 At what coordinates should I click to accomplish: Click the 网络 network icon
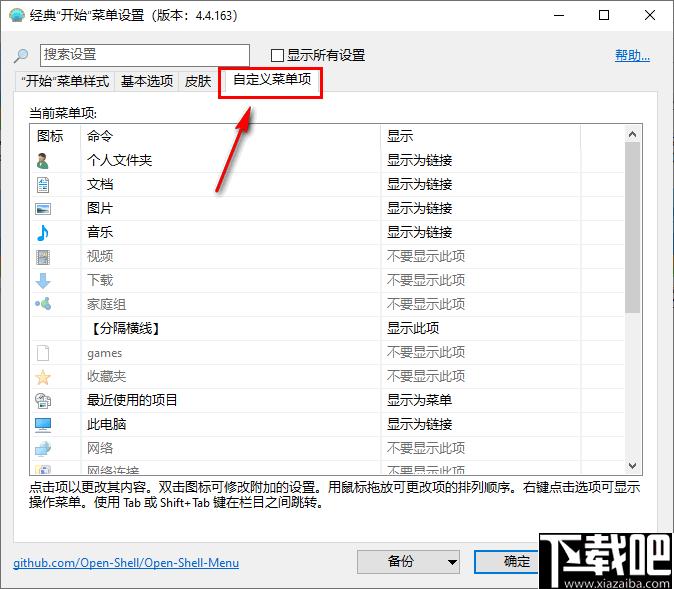[x=43, y=449]
